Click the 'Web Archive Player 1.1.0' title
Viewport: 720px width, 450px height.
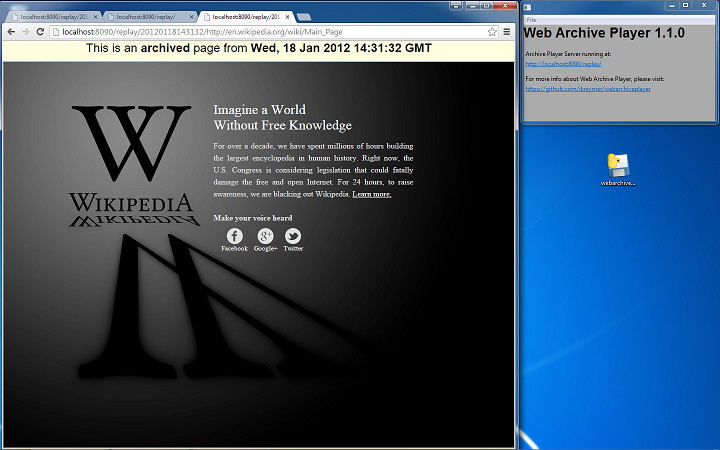coord(604,33)
